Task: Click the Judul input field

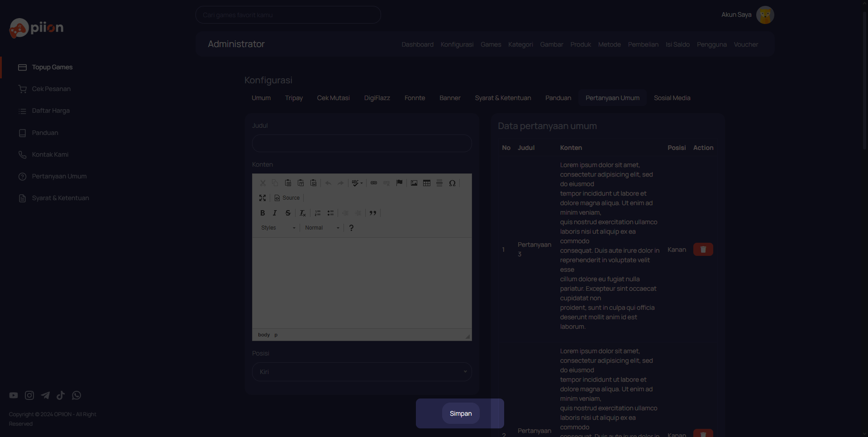Action: [362, 143]
